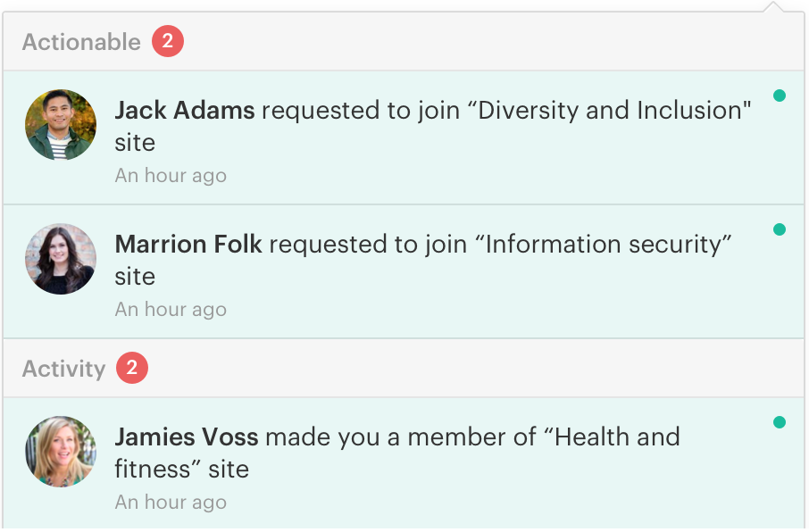Click the Activity count badge
This screenshot has height=532, width=809.
[131, 369]
